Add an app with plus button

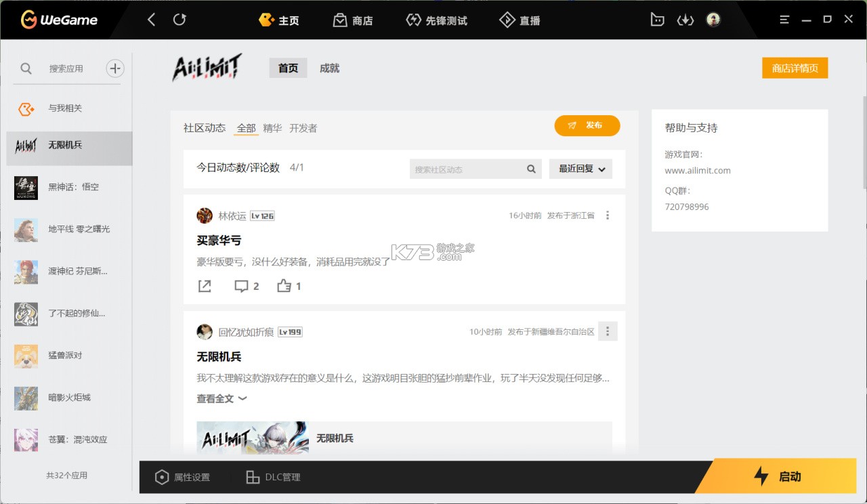click(x=115, y=68)
